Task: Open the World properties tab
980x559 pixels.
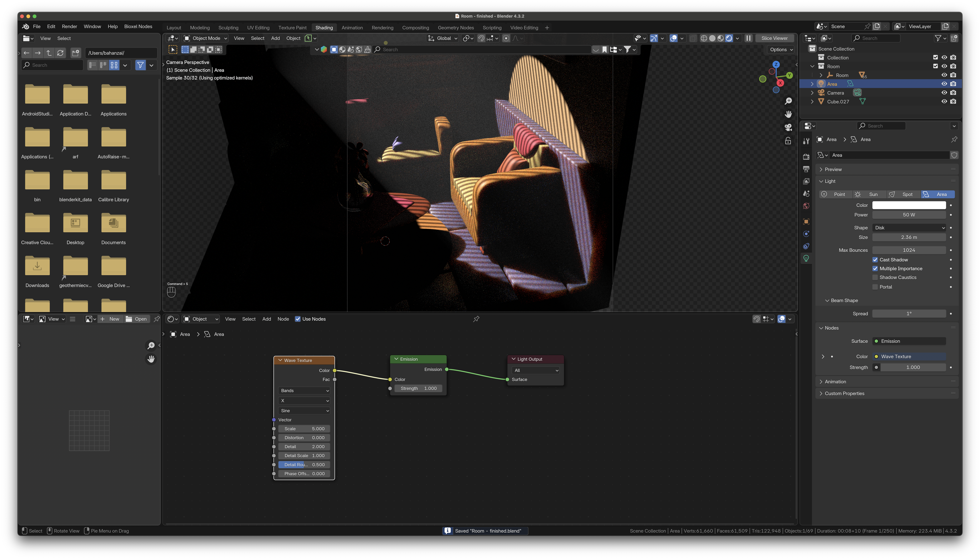Action: 806,206
